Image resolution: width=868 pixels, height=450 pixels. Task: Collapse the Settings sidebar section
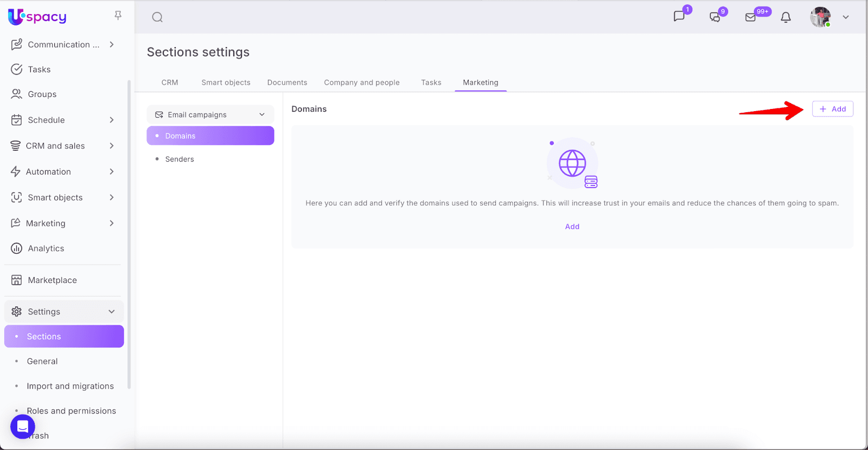(111, 312)
